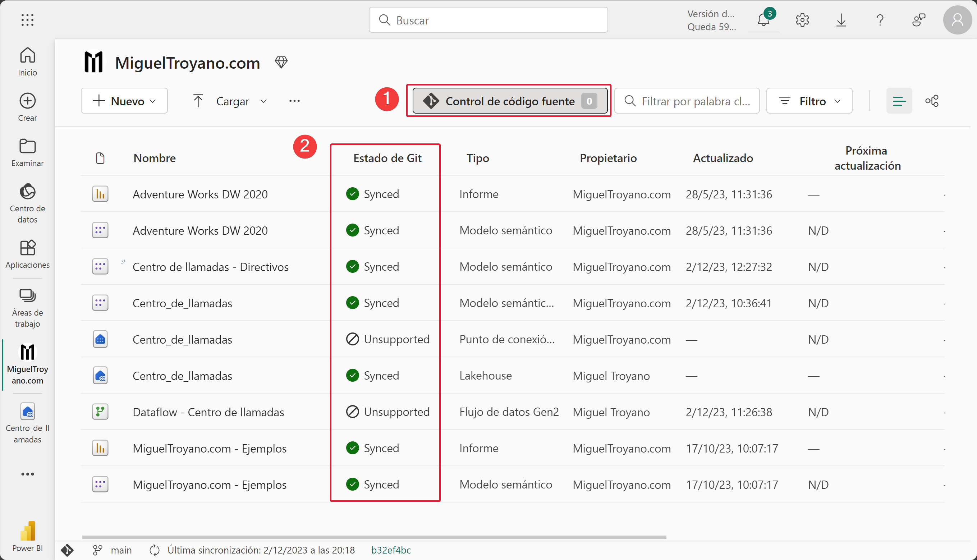The image size is (977, 560).
Task: Open Áreas de trabajo in sidebar
Action: click(27, 308)
